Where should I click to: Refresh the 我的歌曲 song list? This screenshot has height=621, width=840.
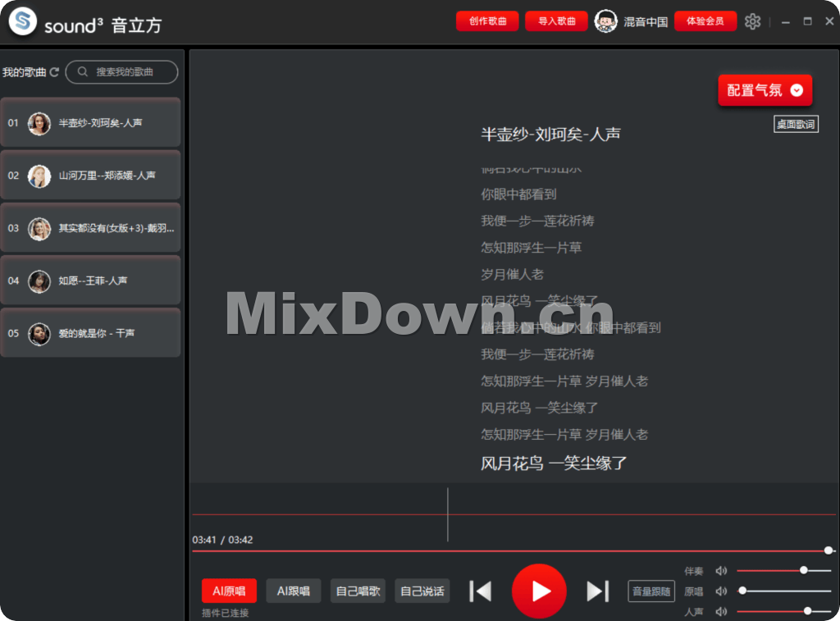tap(54, 72)
